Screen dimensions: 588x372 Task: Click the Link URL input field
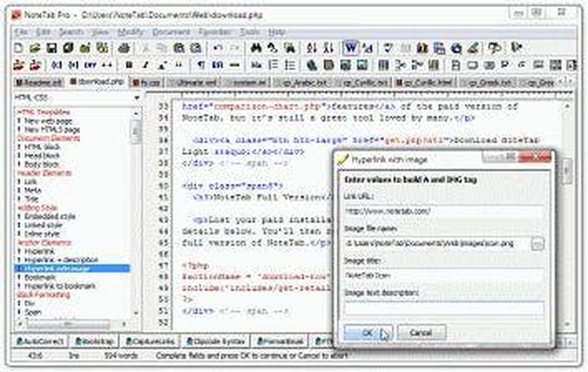[444, 211]
